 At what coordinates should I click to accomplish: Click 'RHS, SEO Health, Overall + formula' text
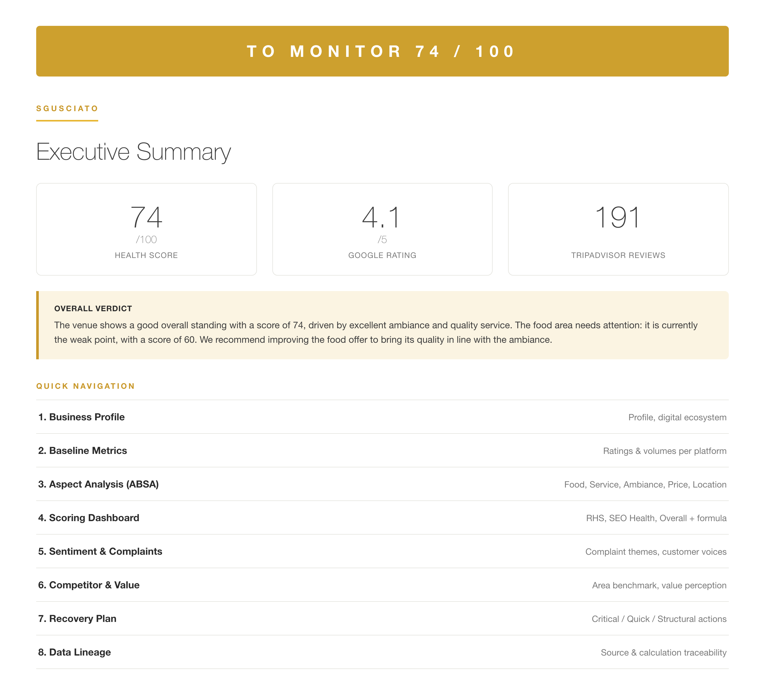(656, 518)
